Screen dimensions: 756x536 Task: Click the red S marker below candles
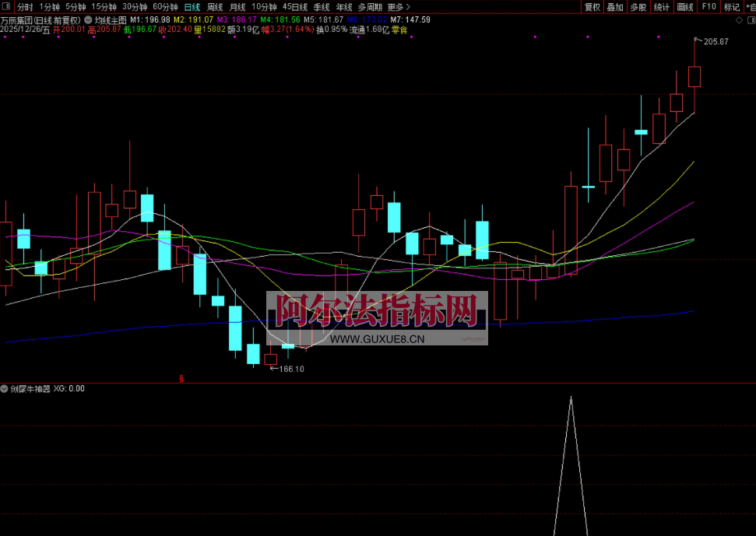[x=181, y=379]
